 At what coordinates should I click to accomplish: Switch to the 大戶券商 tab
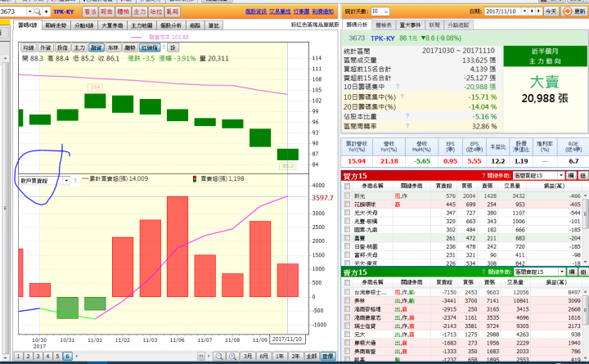pyautogui.click(x=112, y=25)
